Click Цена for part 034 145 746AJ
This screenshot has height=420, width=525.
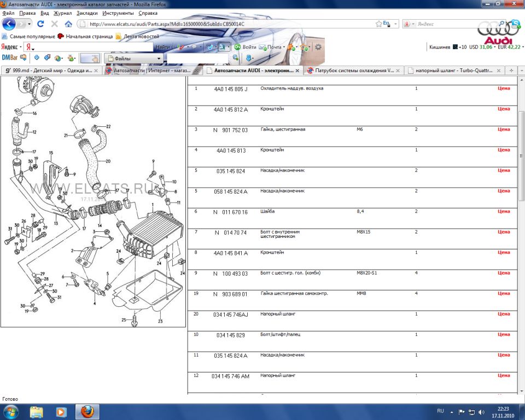tap(504, 314)
